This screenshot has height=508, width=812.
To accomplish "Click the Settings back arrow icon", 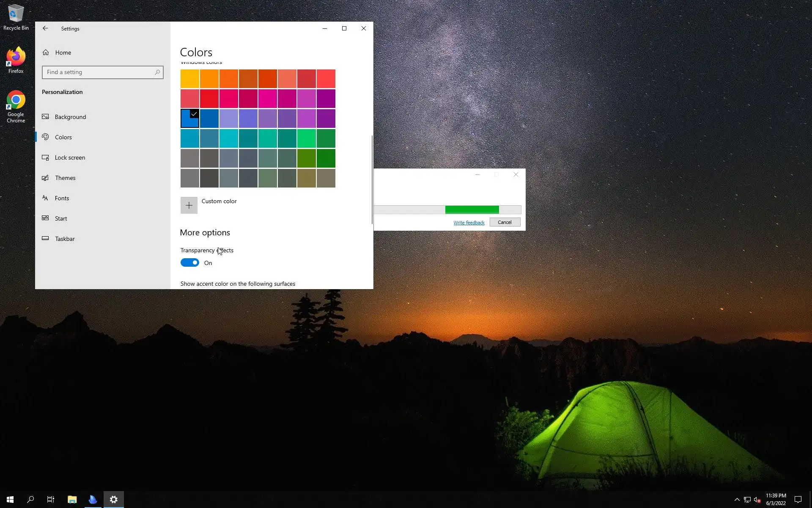I will pos(45,28).
